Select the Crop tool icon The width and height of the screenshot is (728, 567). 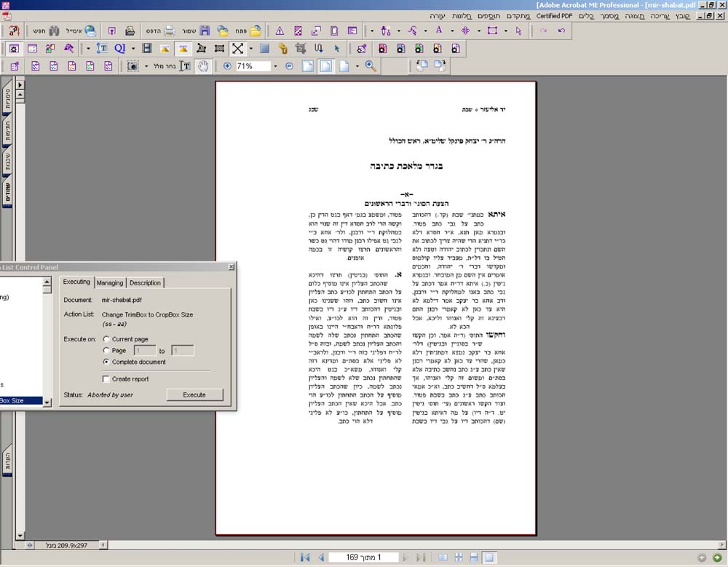point(301,48)
